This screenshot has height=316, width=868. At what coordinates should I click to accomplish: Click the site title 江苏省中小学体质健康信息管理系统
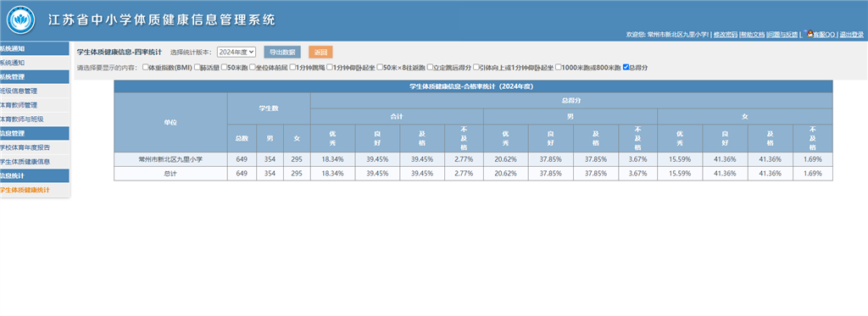pos(162,20)
